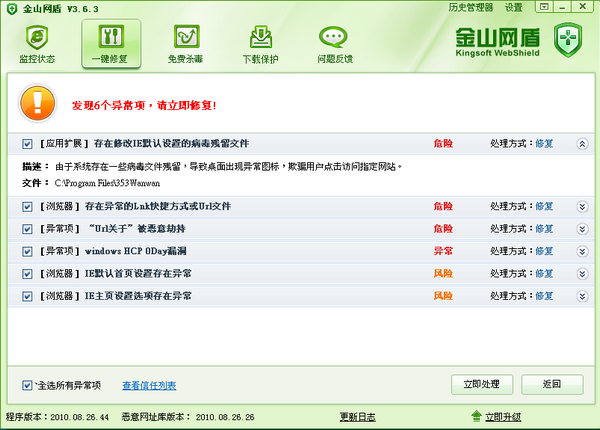Open the 监控状态 monitoring status icon
Viewport: 600px width, 430px height.
point(37,37)
